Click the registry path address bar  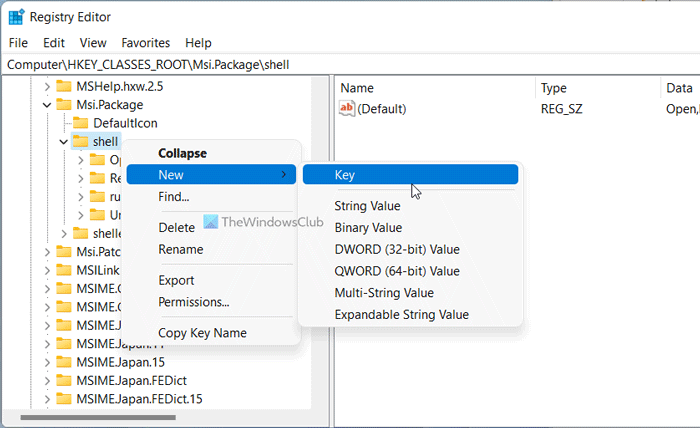coord(352,65)
